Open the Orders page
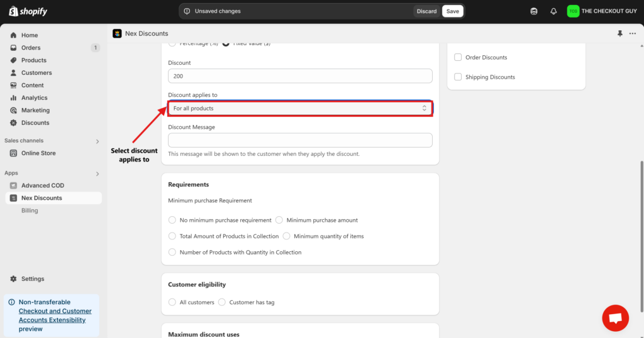644x338 pixels. (x=31, y=48)
